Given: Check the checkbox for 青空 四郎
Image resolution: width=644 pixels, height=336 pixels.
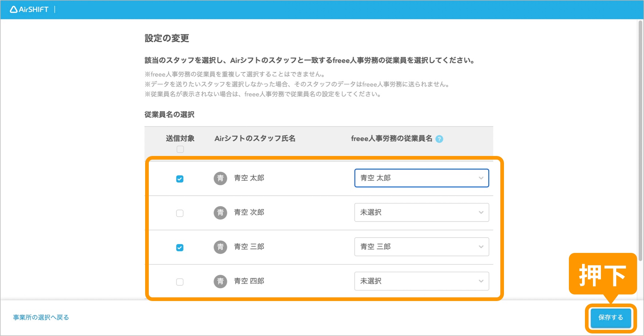Looking at the screenshot, I should [x=180, y=281].
